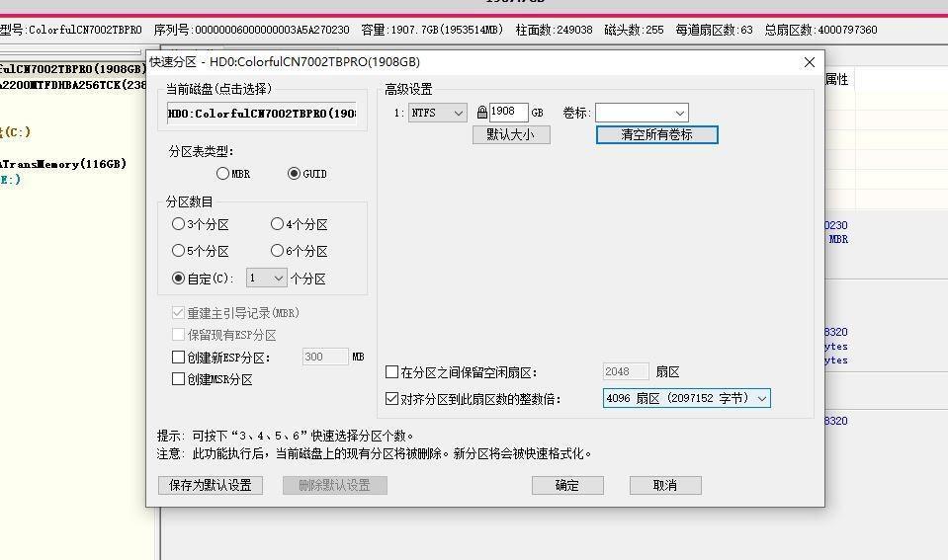The height and width of the screenshot is (560, 948).
Task: Click the 总扇区数:4000797360 text
Action: (x=820, y=30)
